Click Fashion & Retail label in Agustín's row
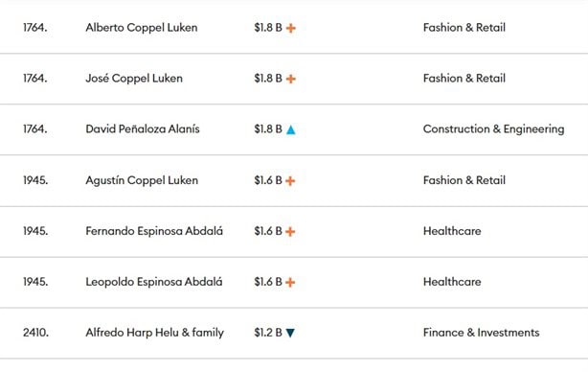 pos(464,180)
